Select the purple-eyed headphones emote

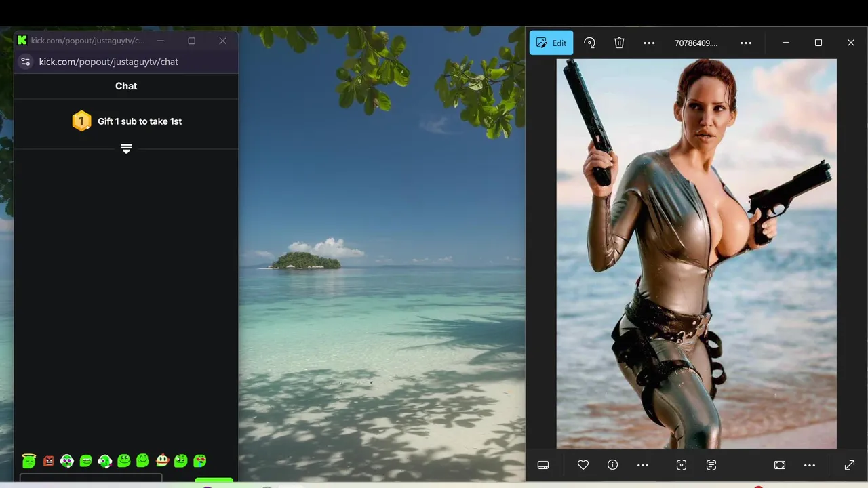[x=66, y=461]
